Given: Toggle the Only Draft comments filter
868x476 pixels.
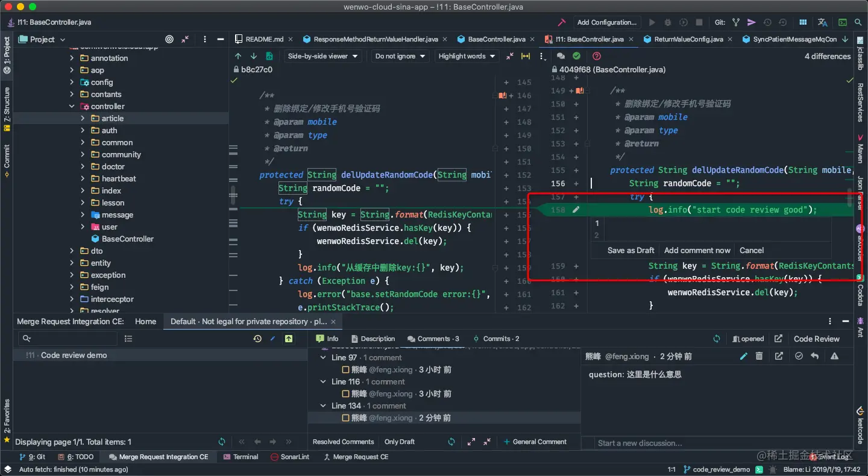Looking at the screenshot, I should point(399,442).
